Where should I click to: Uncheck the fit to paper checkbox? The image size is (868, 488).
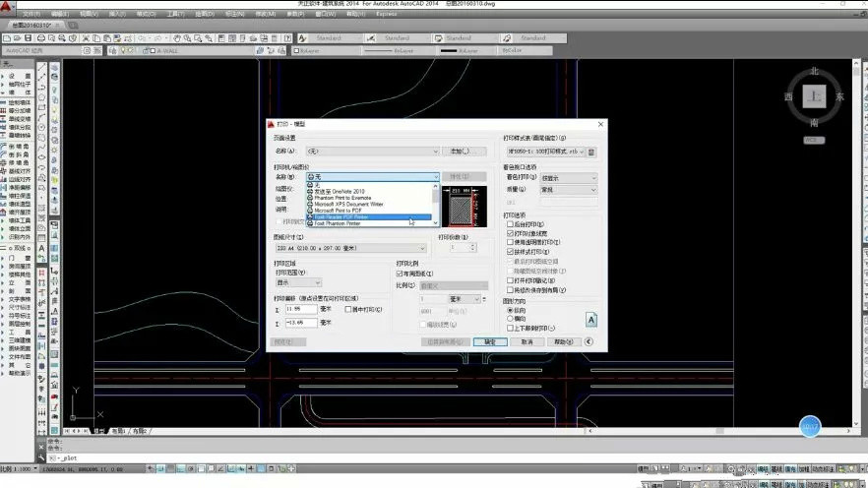pos(399,274)
